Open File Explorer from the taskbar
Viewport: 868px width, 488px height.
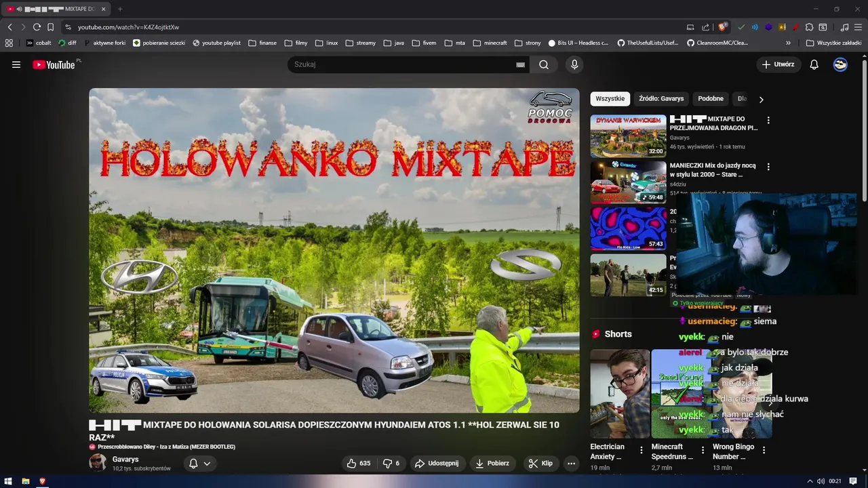coord(26,481)
